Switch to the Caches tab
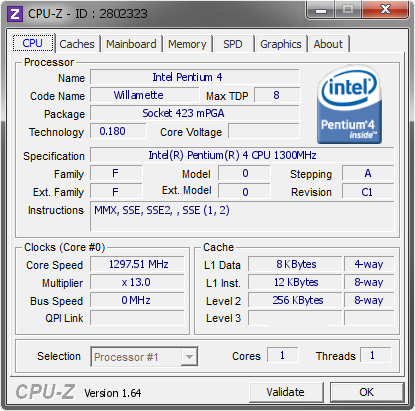Screen dimensions: 415x411 (x=77, y=44)
